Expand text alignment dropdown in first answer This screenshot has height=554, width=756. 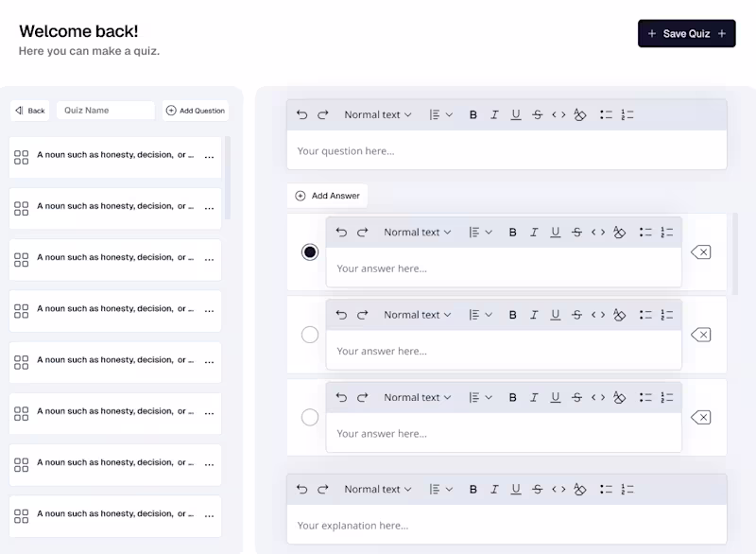[480, 233]
